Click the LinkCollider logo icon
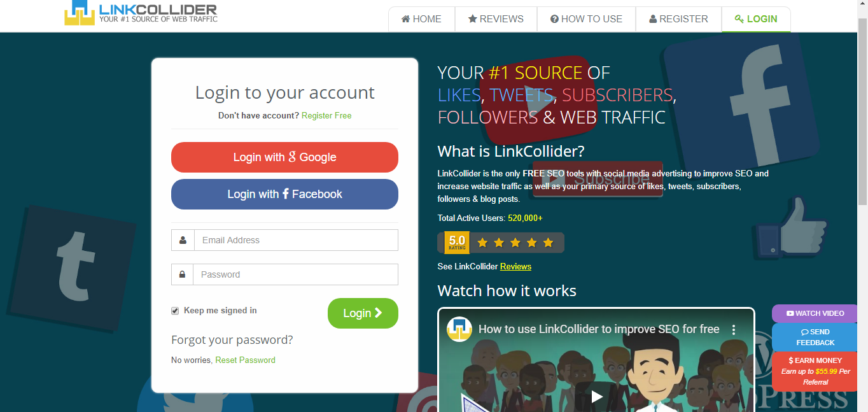The height and width of the screenshot is (412, 868). pos(80,12)
